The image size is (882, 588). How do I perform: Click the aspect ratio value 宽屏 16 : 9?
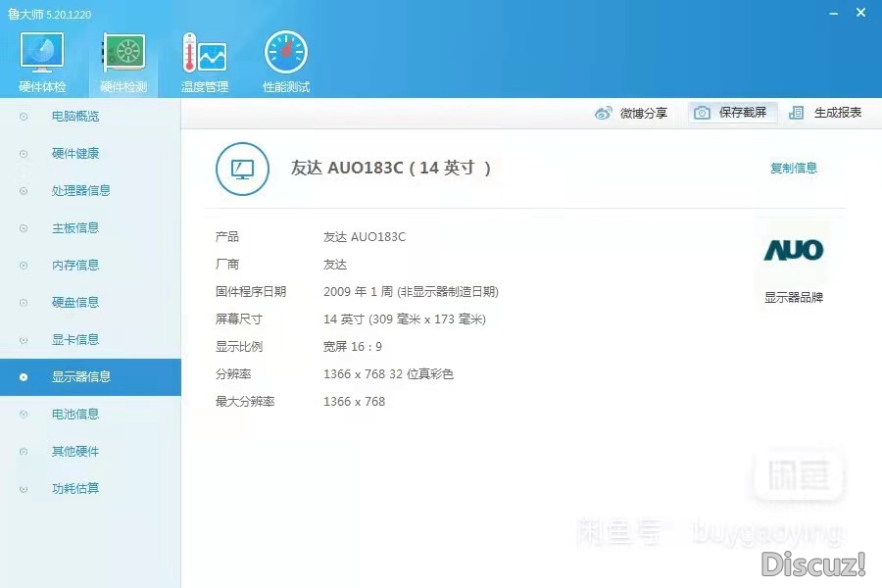353,347
